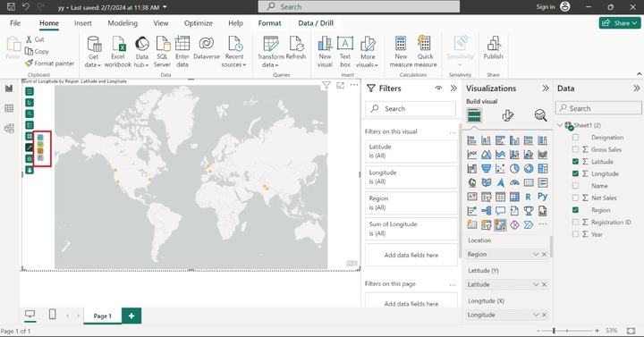Select the Q&A speech bubble visual
644x337 pixels.
(500, 211)
